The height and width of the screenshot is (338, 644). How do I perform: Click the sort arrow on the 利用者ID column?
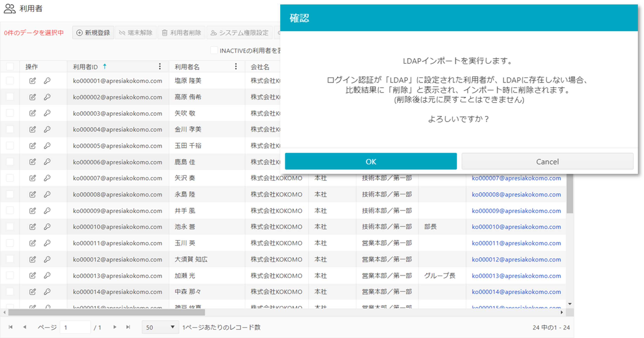(105, 66)
